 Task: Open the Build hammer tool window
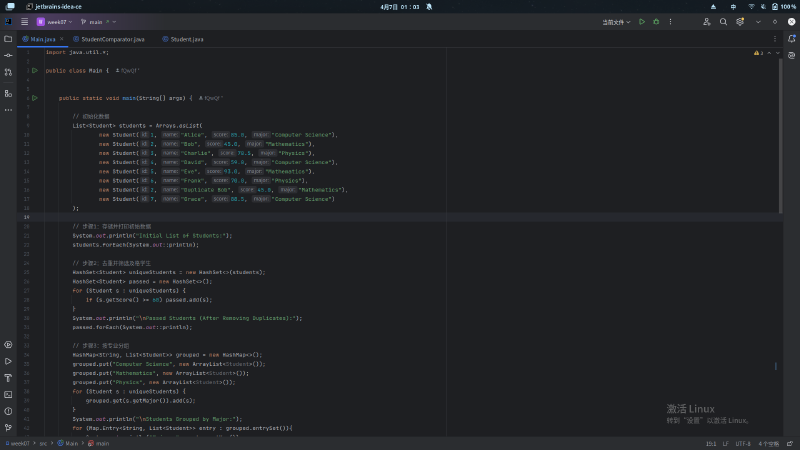[x=8, y=378]
